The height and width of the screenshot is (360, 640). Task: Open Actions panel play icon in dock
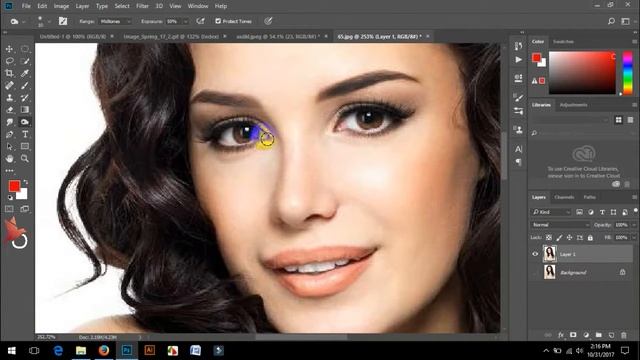pyautogui.click(x=518, y=60)
